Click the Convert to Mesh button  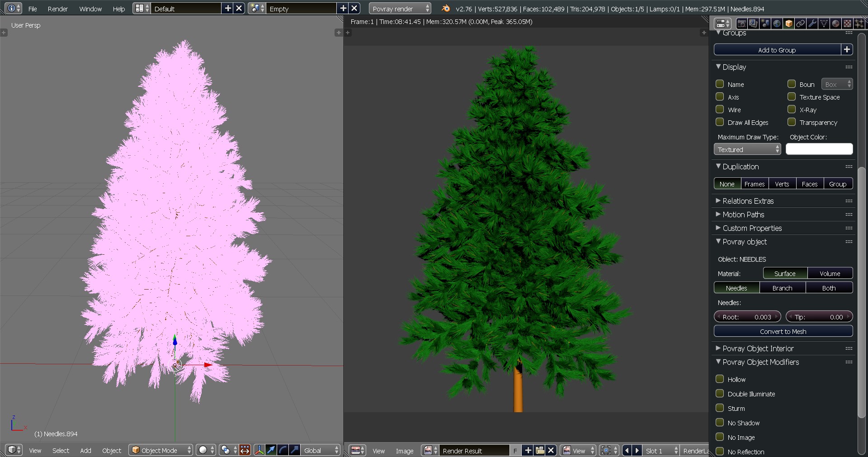783,331
